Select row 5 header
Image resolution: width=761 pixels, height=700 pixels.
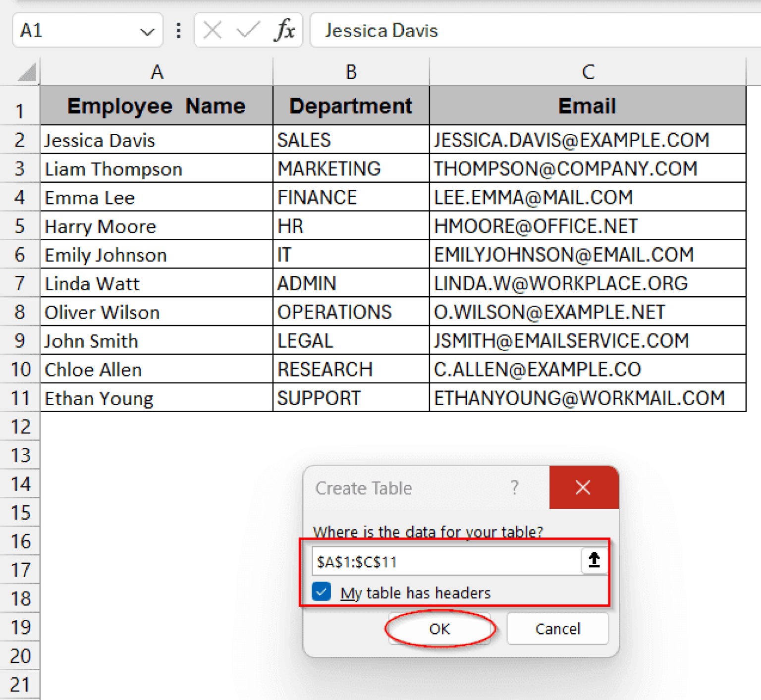coord(20,226)
